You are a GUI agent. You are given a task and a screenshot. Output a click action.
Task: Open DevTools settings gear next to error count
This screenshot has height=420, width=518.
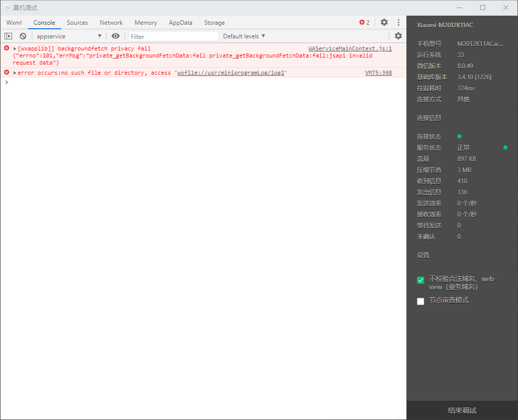(x=384, y=22)
